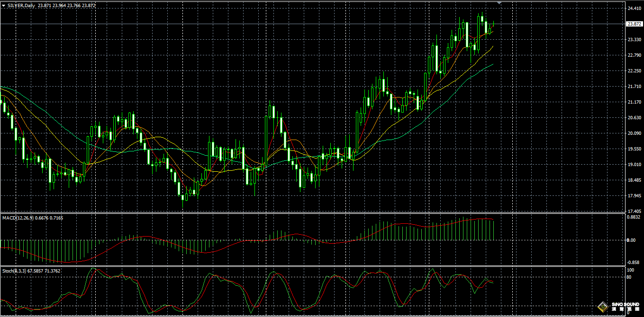644x317 pixels.
Task: Click the 17.405 price axis label
Action: [634, 211]
